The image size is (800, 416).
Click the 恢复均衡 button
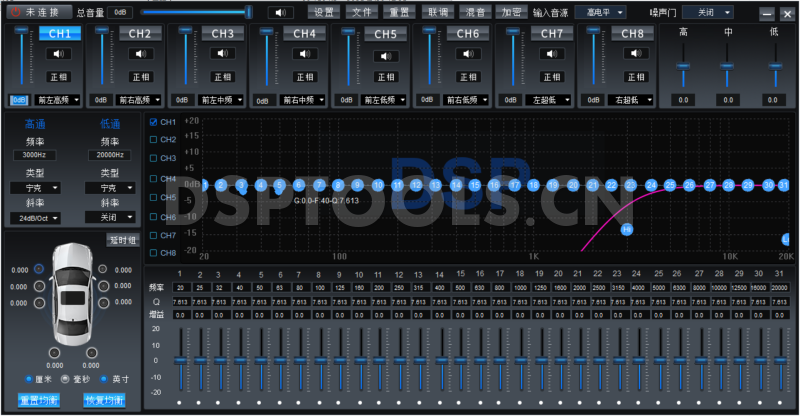tap(104, 400)
